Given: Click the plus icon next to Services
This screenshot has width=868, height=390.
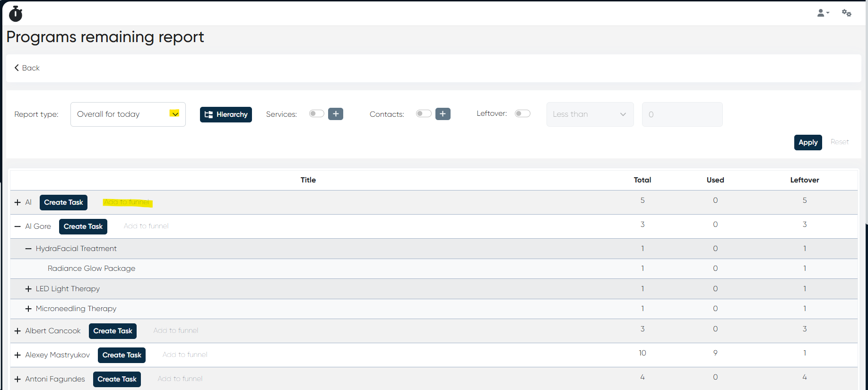Looking at the screenshot, I should [x=336, y=114].
